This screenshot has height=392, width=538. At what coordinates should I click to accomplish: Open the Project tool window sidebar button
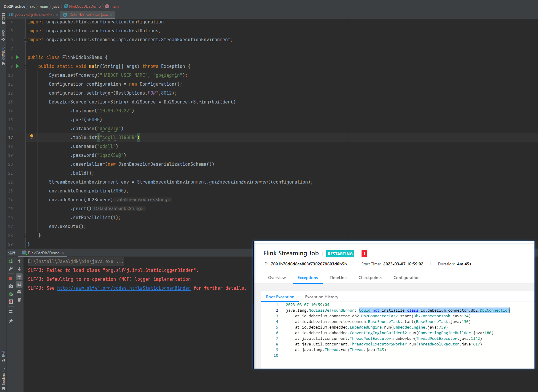pos(4,18)
